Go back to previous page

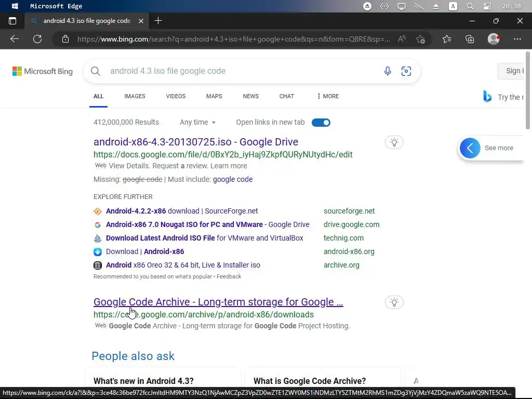coord(15,39)
